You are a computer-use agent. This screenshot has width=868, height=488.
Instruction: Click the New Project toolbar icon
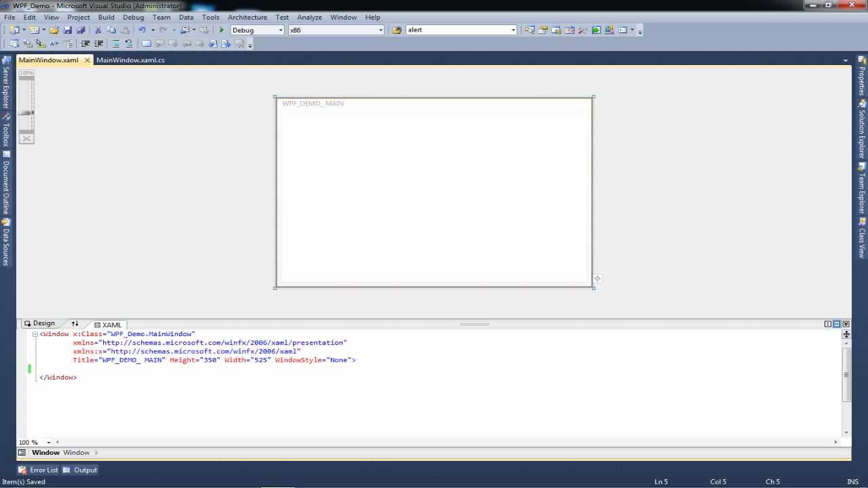pyautogui.click(x=14, y=30)
